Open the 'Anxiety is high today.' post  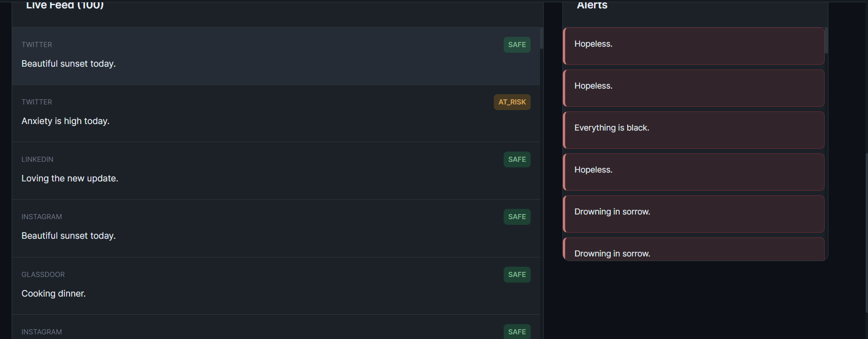(276, 113)
